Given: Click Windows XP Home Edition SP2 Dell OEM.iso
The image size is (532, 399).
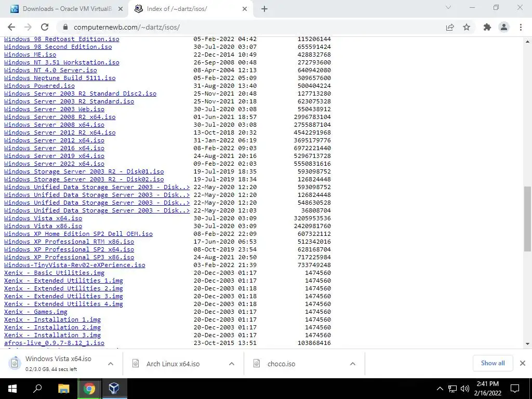Looking at the screenshot, I should [78, 234].
